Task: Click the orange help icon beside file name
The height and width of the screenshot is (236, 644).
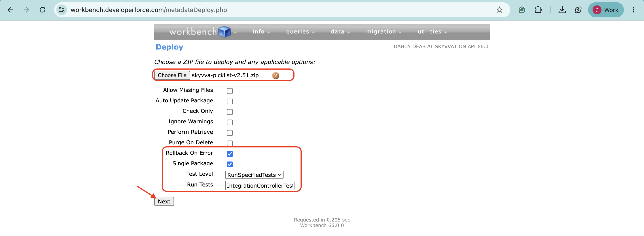Action: (275, 76)
